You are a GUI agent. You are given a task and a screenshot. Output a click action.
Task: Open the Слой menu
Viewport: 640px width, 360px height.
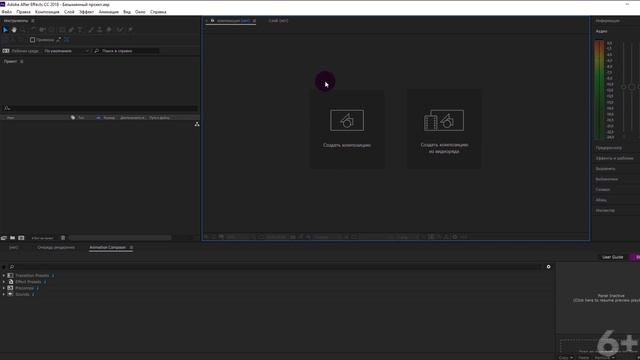coord(69,12)
